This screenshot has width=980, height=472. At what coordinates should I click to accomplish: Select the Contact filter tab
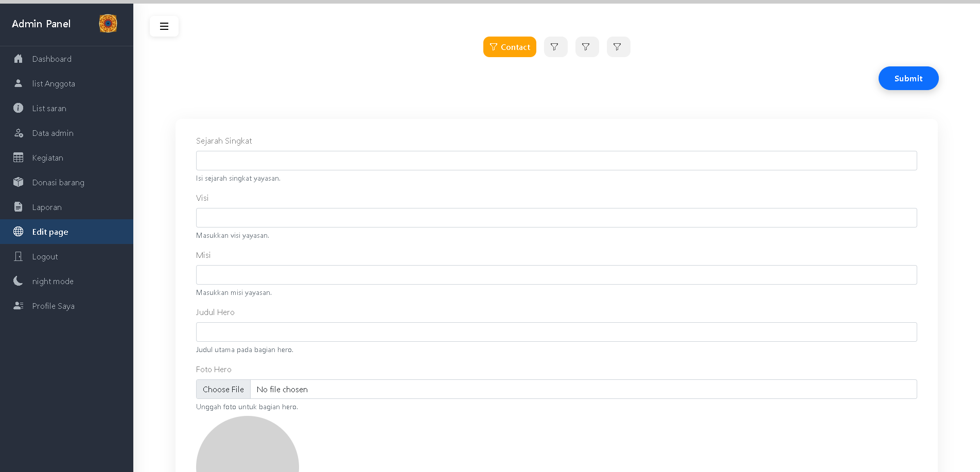pos(510,47)
